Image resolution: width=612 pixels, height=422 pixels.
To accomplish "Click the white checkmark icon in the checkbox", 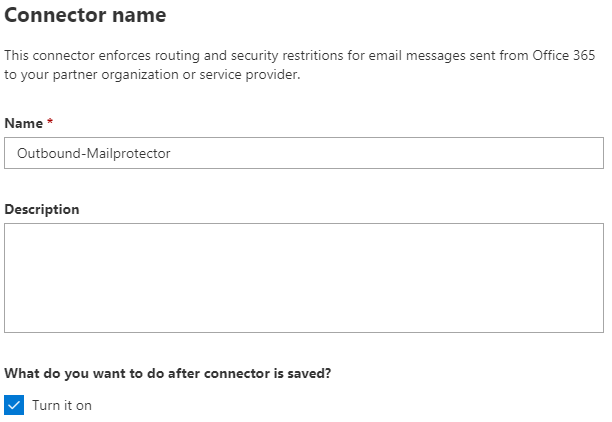I will coord(14,405).
